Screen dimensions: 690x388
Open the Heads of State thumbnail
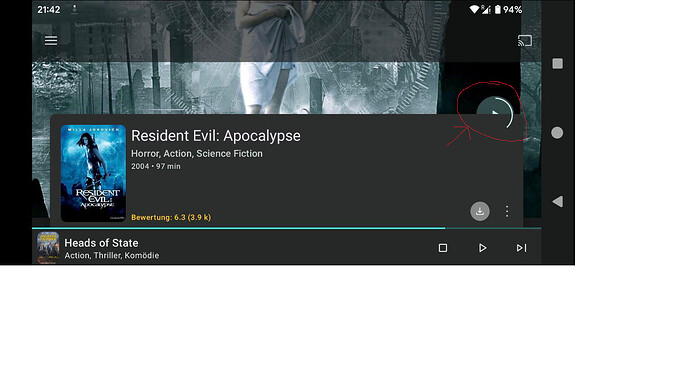coord(48,248)
